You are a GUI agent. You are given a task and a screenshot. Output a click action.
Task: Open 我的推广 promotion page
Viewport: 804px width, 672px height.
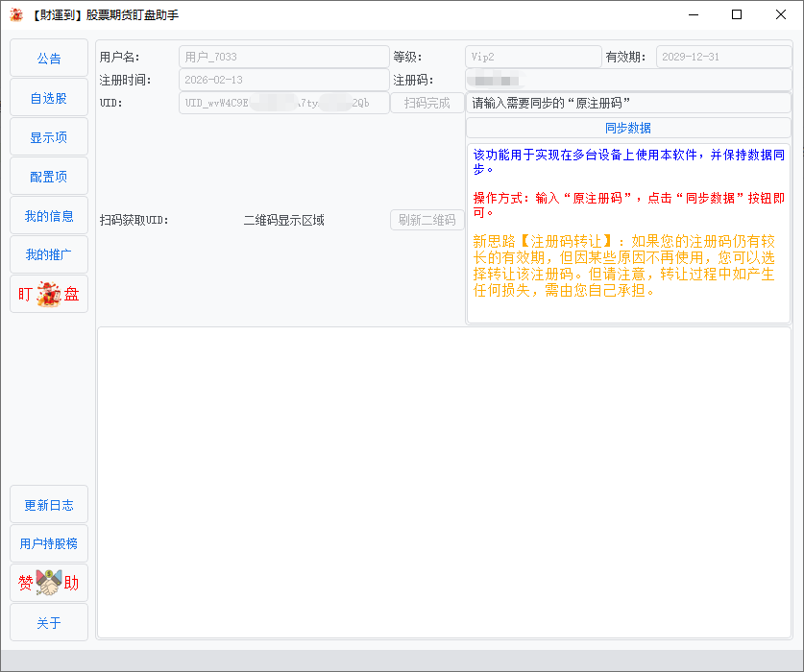49,254
